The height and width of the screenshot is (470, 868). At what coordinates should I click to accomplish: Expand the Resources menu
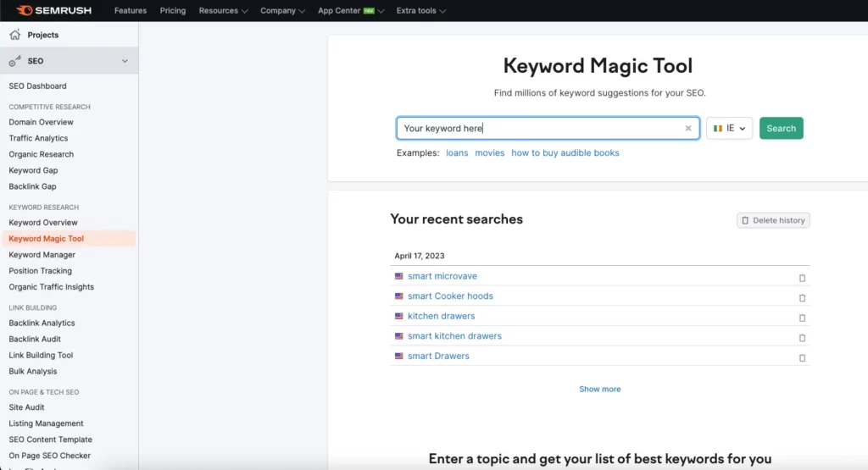pos(223,10)
